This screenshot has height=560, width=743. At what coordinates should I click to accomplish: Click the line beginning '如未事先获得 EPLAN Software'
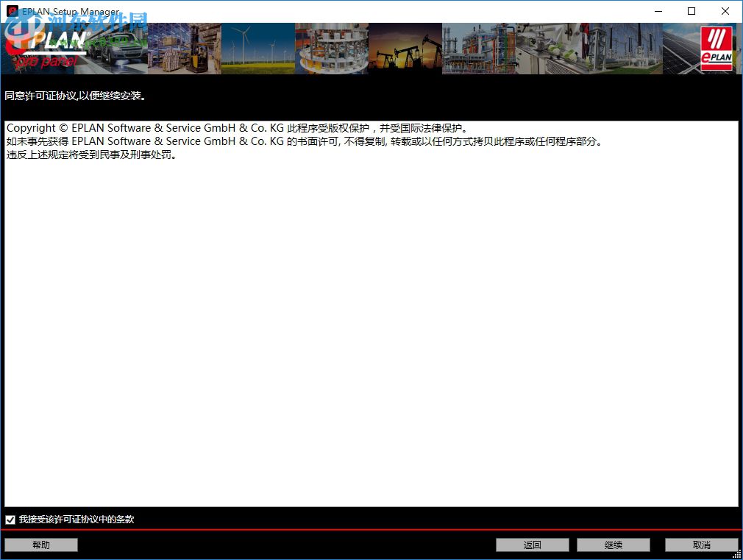pos(305,141)
